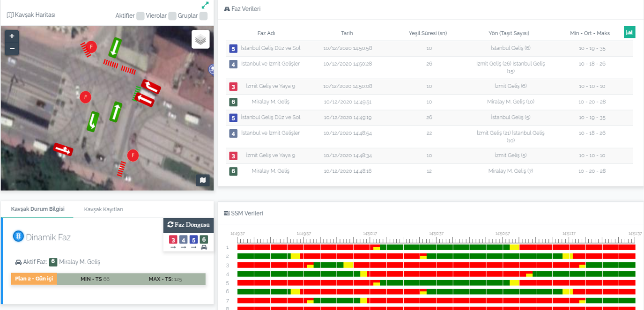This screenshot has height=310, width=644.
Task: Click the Plan 2 - Gün içi label
Action: tap(34, 279)
